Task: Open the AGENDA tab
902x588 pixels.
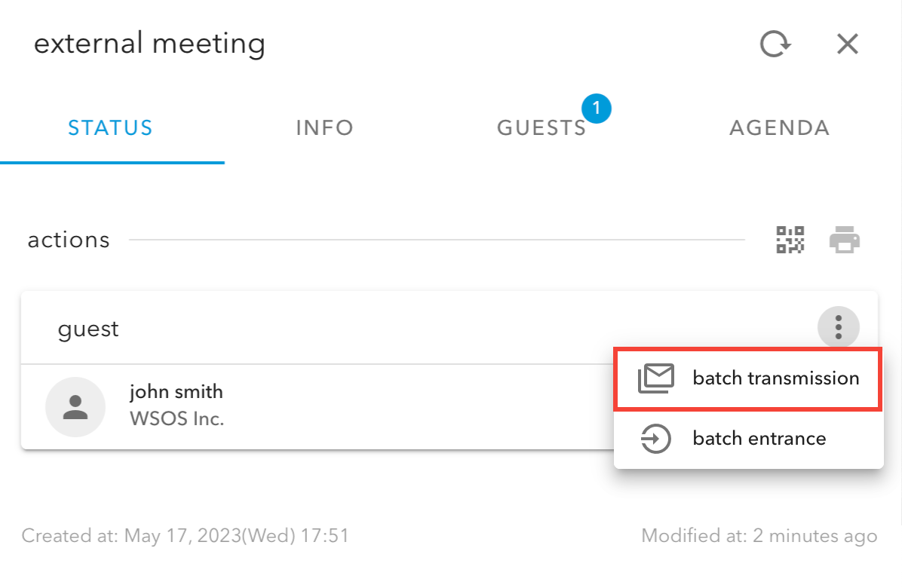Action: click(x=780, y=128)
